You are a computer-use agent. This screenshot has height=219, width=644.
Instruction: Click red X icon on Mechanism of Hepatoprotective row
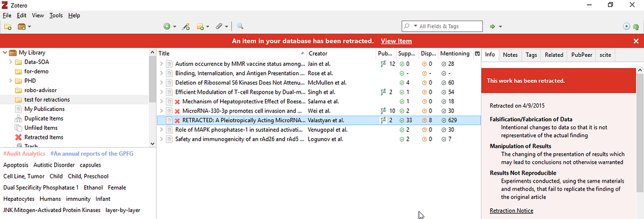(x=177, y=101)
